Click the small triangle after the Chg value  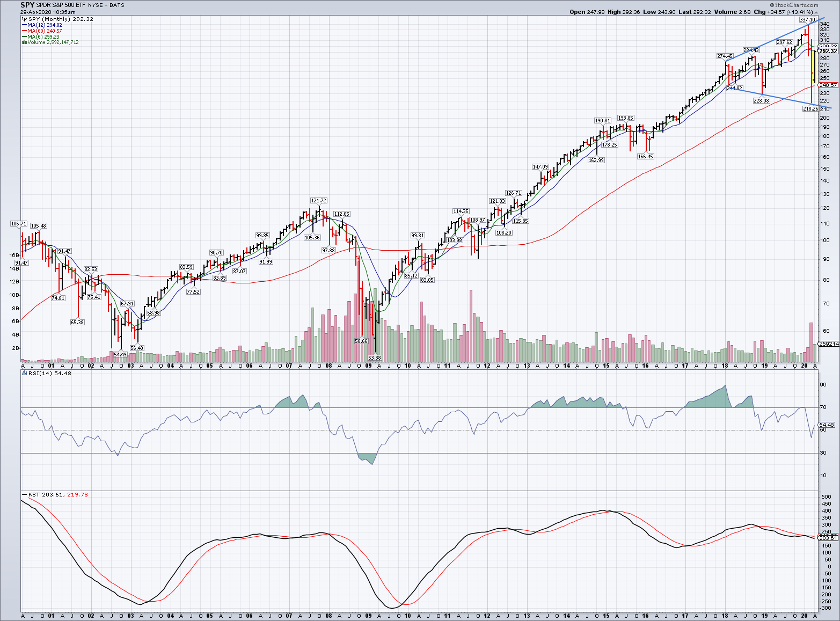pyautogui.click(x=816, y=12)
